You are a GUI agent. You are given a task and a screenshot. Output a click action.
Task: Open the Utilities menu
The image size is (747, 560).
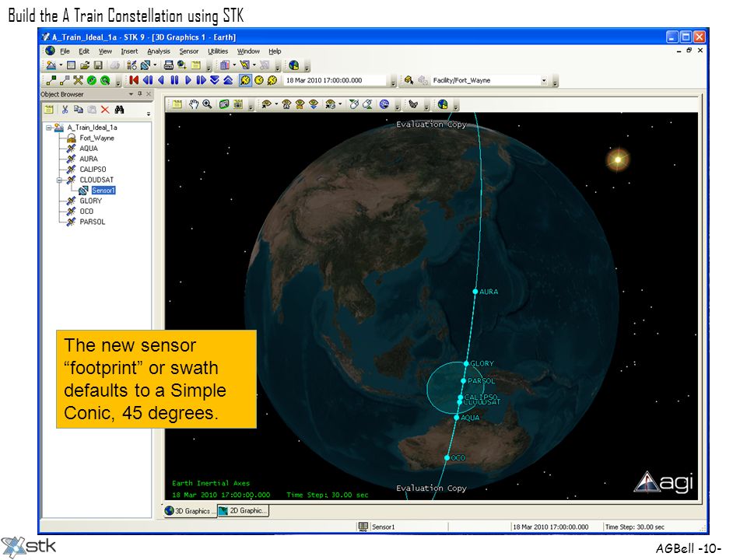coord(218,51)
